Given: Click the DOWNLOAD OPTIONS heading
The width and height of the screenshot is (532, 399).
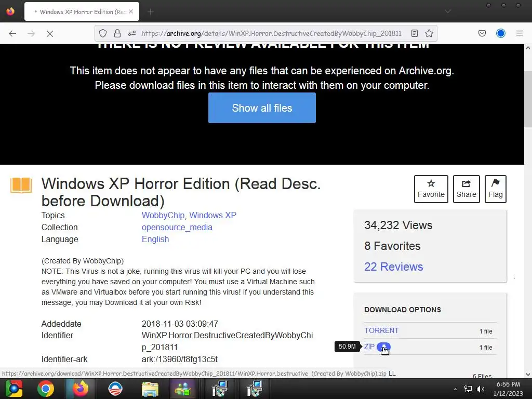Looking at the screenshot, I should (403, 310).
